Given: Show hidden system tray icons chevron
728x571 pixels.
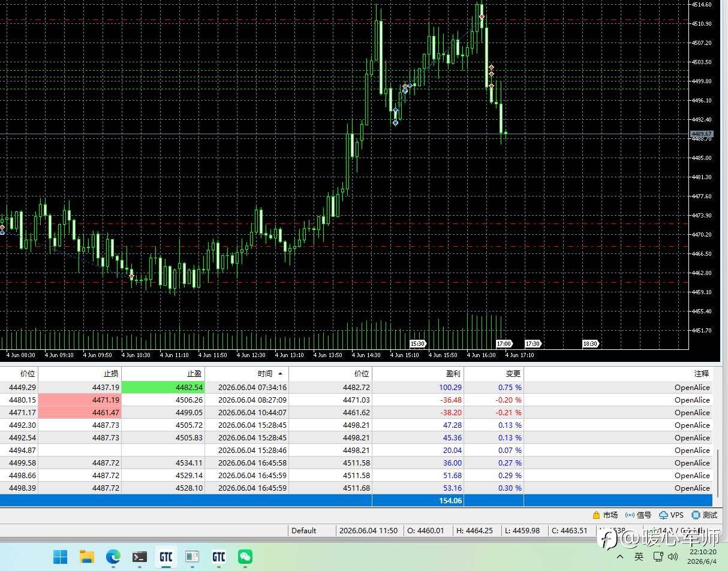Looking at the screenshot, I should click(x=620, y=557).
